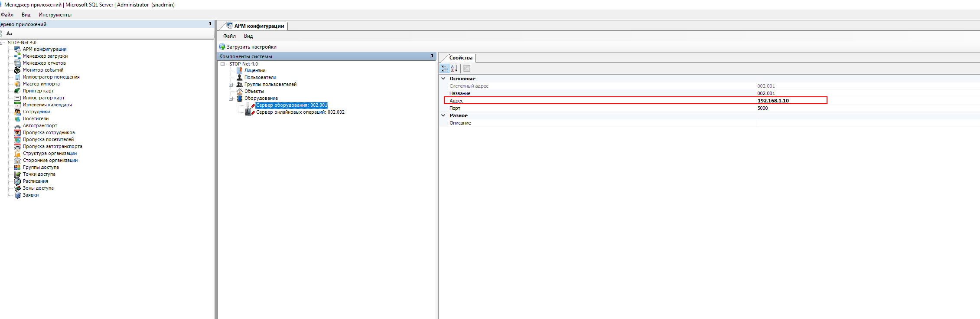Click the Менеджер отчетов icon
The height and width of the screenshot is (319, 980).
[17, 63]
